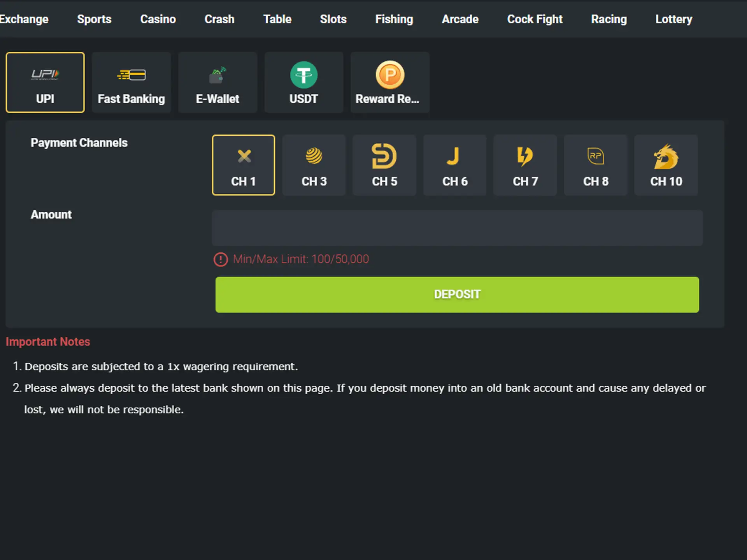Select USDT payment method
Screen dimensions: 747x560
[x=303, y=82]
